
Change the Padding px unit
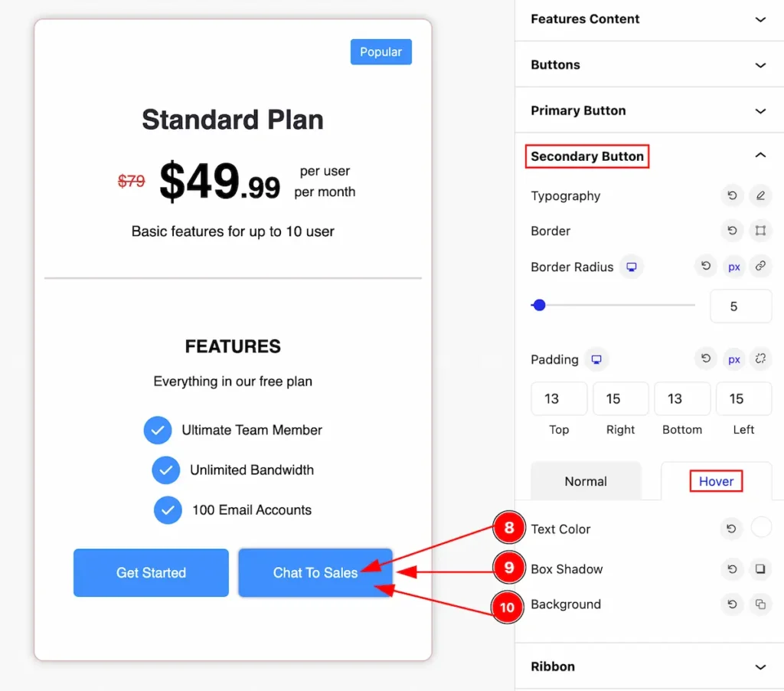point(733,359)
